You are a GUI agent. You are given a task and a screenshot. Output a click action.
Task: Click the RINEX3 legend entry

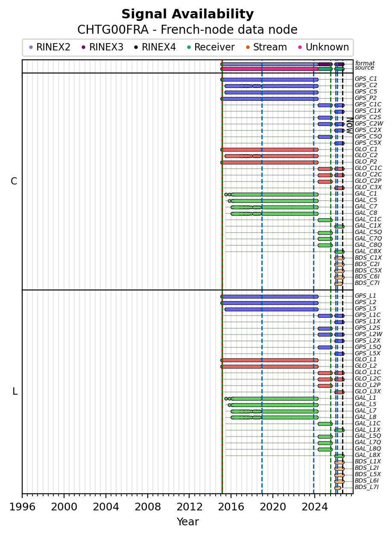[x=102, y=47]
